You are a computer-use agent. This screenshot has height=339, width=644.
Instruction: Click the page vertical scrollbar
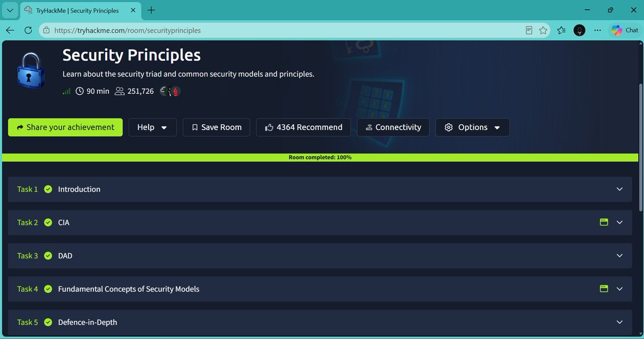(640, 148)
